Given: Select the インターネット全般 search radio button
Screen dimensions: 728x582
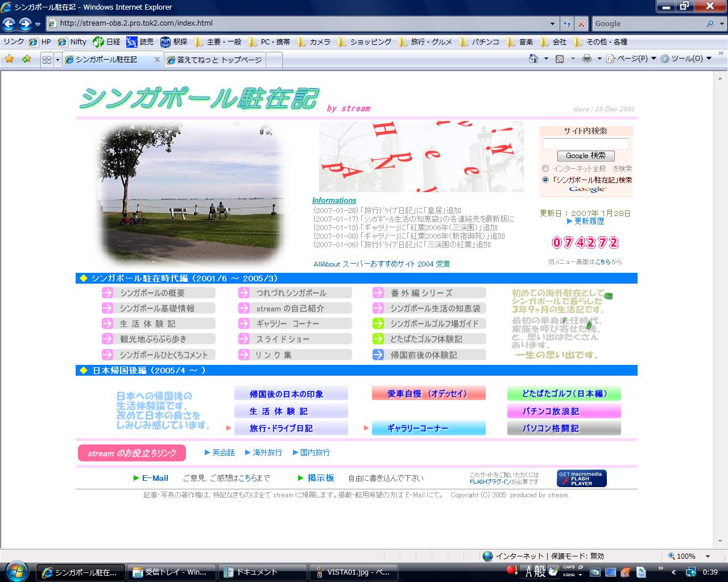Looking at the screenshot, I should 545,168.
